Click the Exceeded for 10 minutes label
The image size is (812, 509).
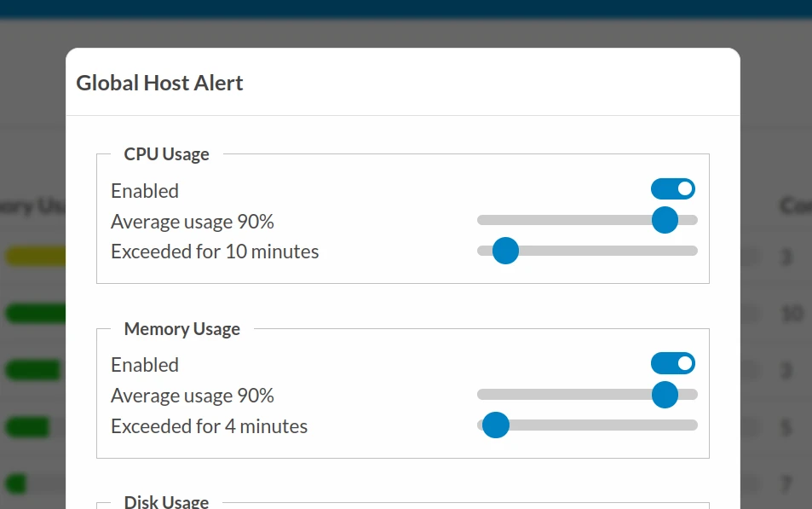point(215,252)
